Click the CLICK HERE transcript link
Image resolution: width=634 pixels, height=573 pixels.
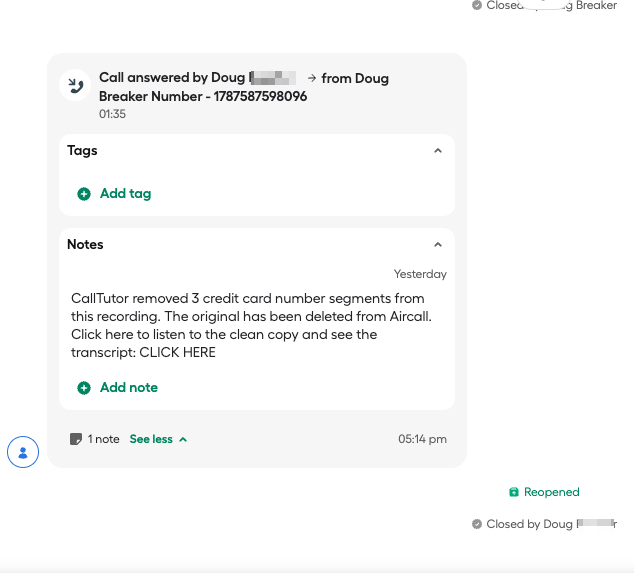point(178,352)
